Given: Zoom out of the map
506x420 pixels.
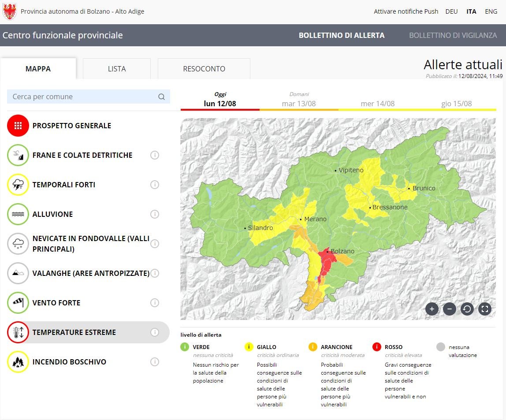Looking at the screenshot, I should coord(449,309).
